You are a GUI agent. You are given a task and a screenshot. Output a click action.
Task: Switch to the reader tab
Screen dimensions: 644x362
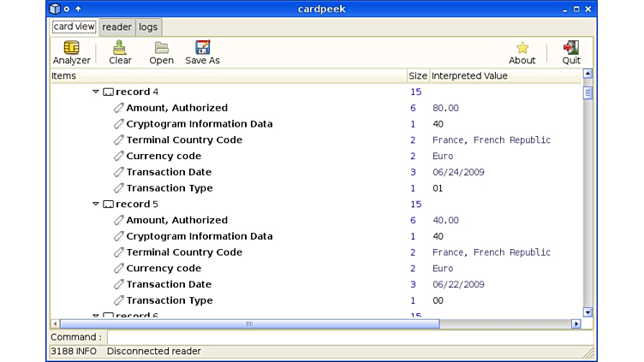point(116,27)
